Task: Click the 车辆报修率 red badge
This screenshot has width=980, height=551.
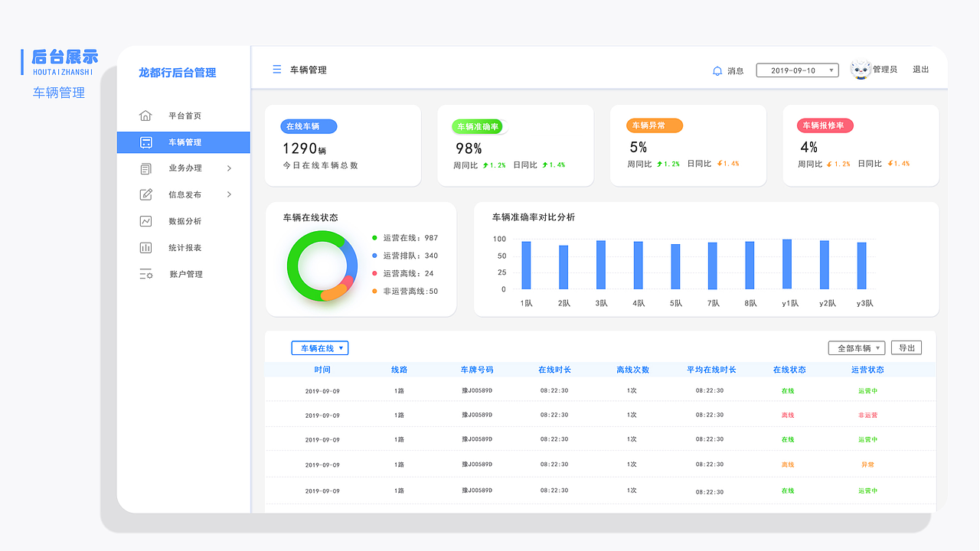Action: tap(825, 126)
